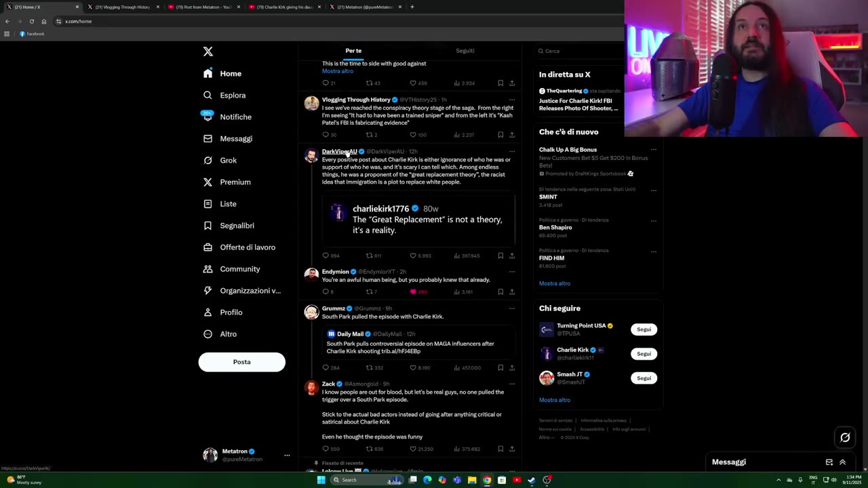Image resolution: width=868 pixels, height=488 pixels.
Task: Open Messaggi in the sidebar
Action: [x=228, y=138]
